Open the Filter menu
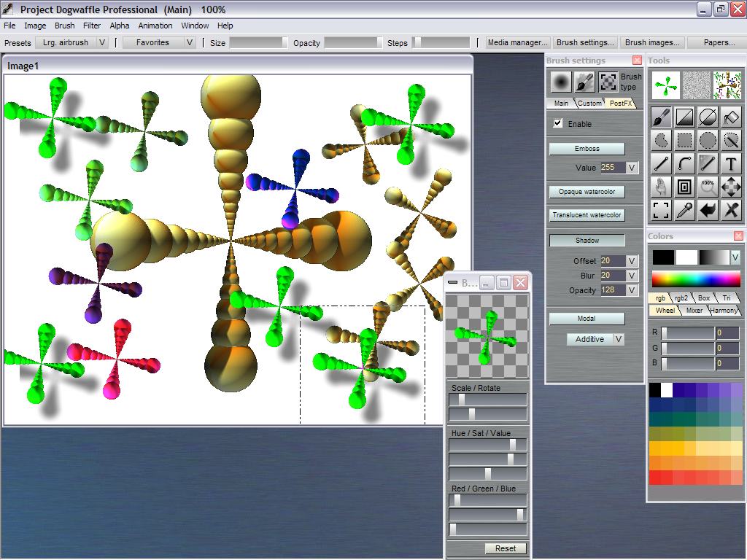 91,26
